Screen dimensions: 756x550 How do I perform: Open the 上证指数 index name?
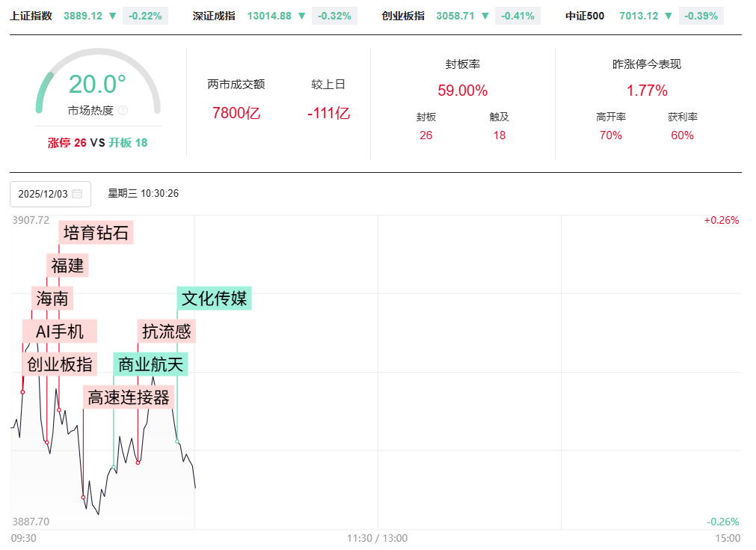(x=31, y=16)
